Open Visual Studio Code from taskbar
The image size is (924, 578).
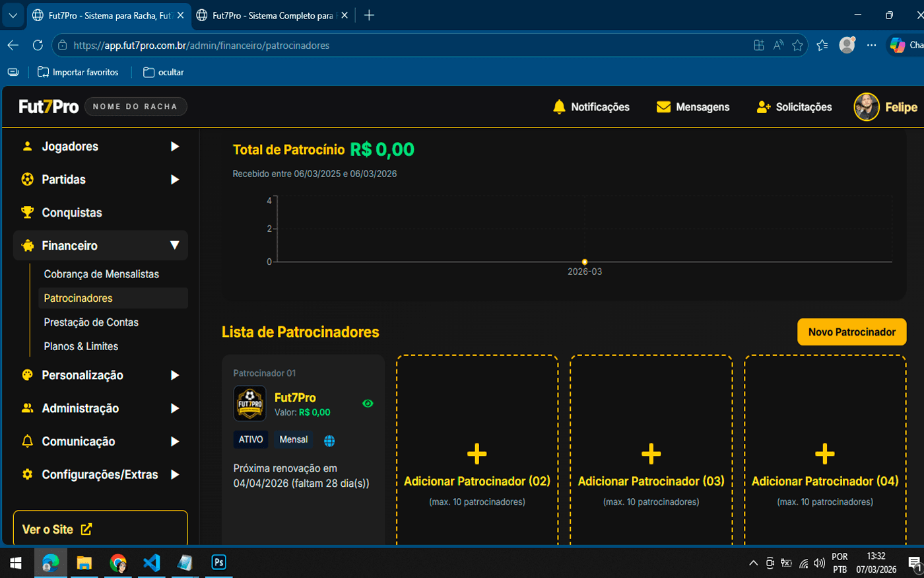[152, 563]
